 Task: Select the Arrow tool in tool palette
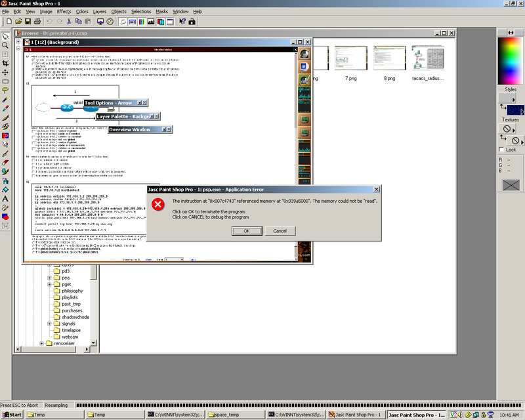(x=5, y=37)
